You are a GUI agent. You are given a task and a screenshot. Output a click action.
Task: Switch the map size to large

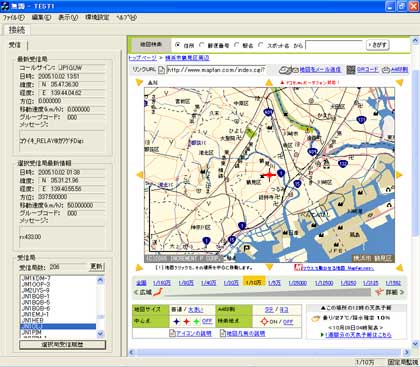click(196, 309)
